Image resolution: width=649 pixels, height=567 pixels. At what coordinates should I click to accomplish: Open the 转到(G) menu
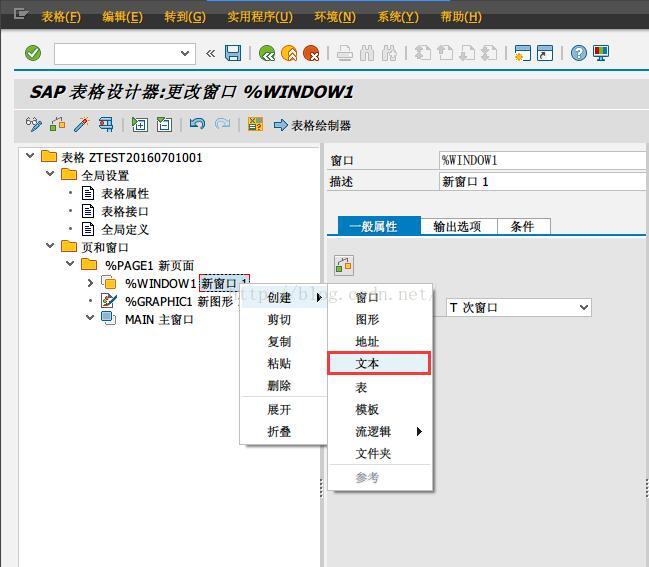click(x=185, y=17)
